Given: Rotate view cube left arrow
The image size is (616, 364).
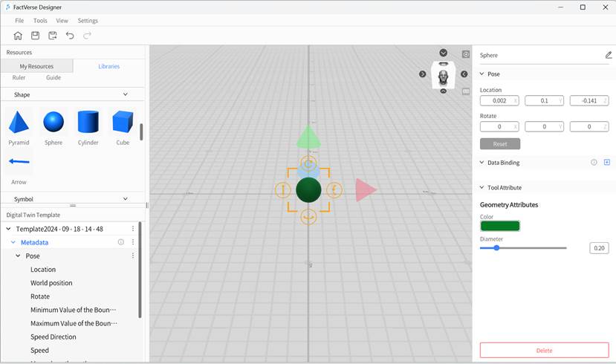Looking at the screenshot, I should coord(422,74).
